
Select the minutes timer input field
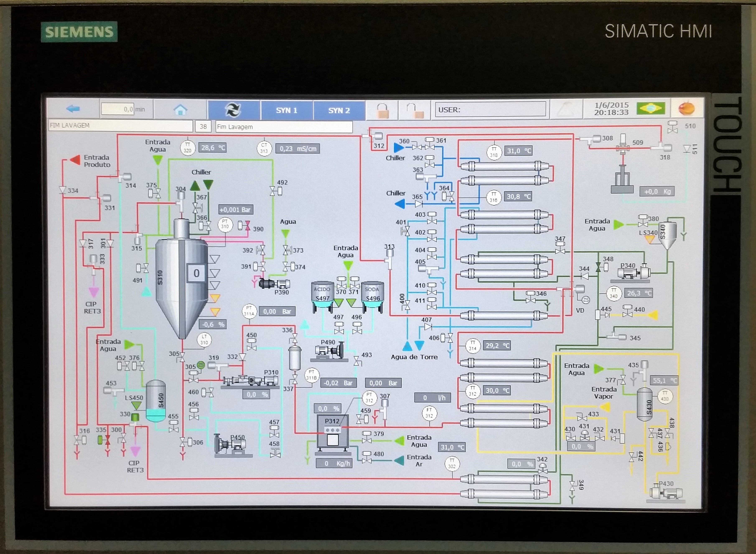[118, 109]
